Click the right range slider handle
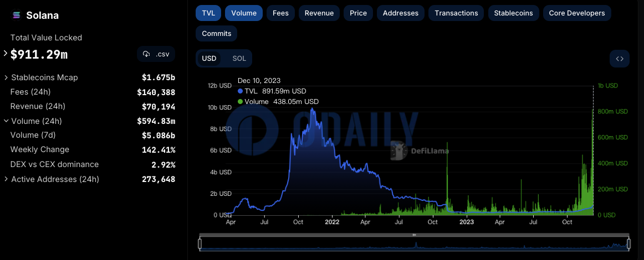This screenshot has width=644, height=260. click(629, 244)
